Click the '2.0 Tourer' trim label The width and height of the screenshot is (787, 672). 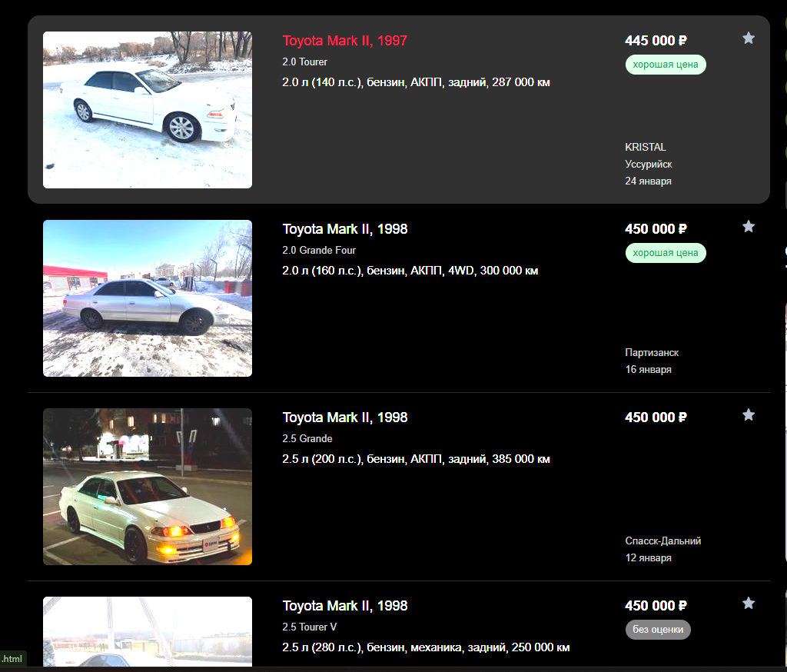pyautogui.click(x=304, y=62)
